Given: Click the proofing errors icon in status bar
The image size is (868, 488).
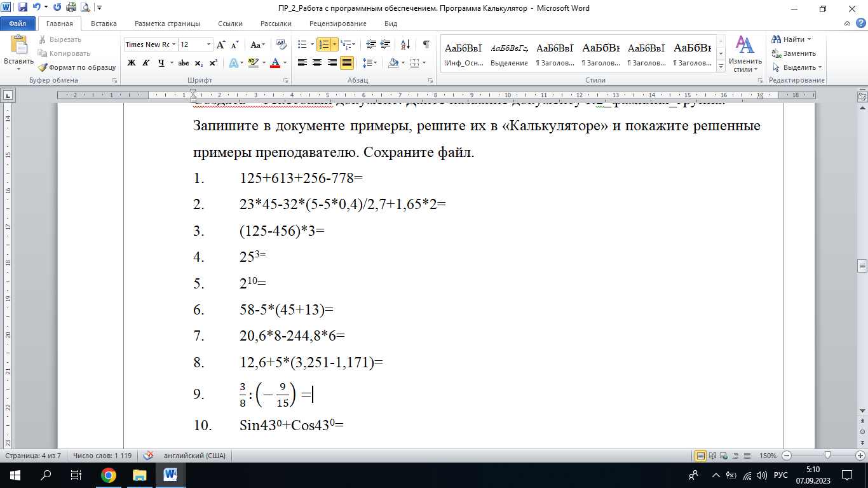Looking at the screenshot, I should pos(149,456).
